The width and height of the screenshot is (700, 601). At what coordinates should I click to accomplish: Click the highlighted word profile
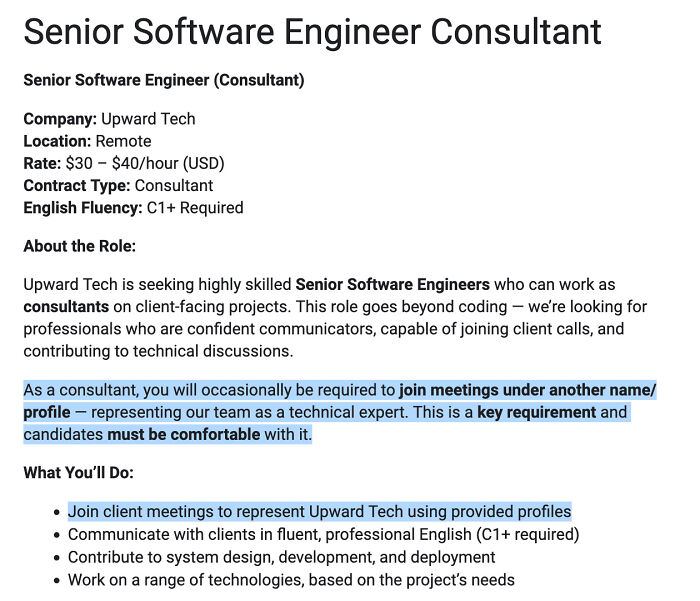click(47, 412)
